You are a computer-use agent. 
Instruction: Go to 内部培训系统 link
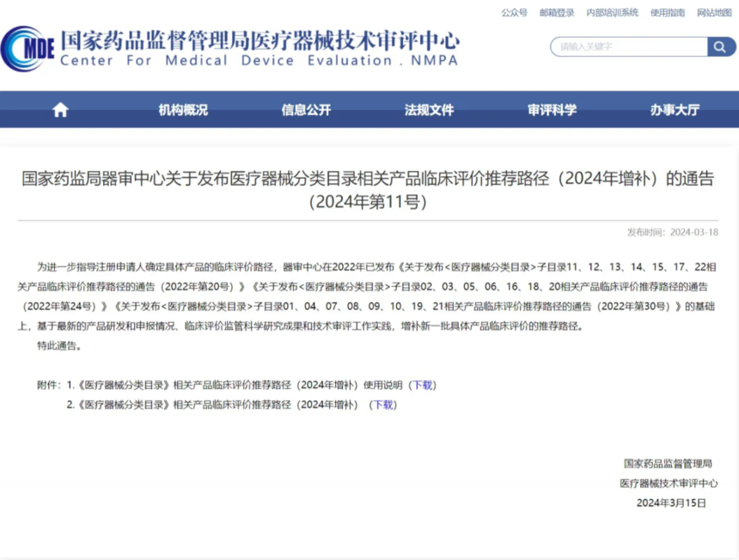(612, 13)
